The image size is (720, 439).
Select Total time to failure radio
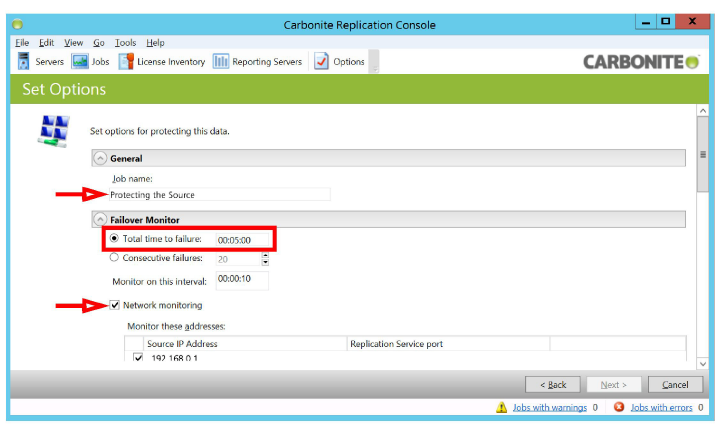(x=114, y=238)
